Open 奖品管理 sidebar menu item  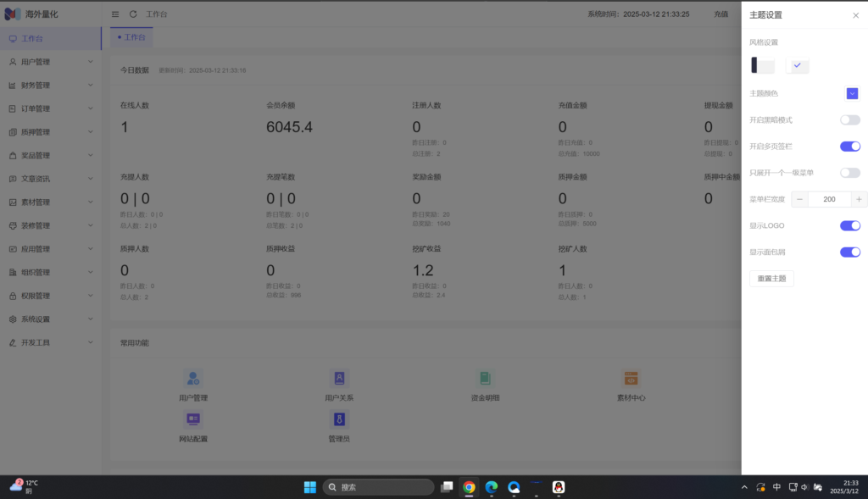click(50, 155)
